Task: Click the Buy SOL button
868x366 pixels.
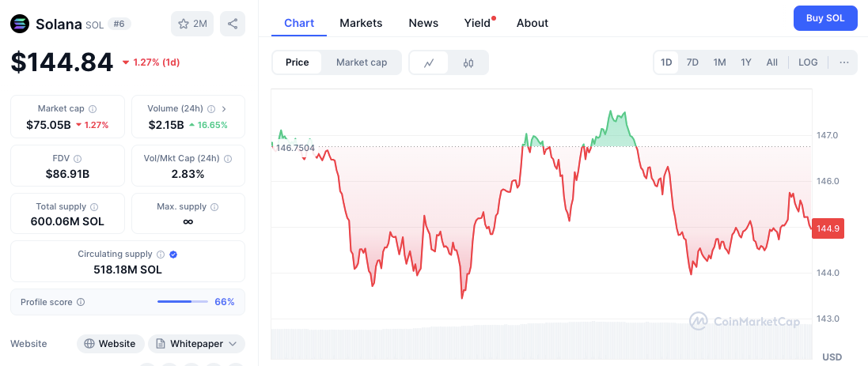Action: pos(825,18)
